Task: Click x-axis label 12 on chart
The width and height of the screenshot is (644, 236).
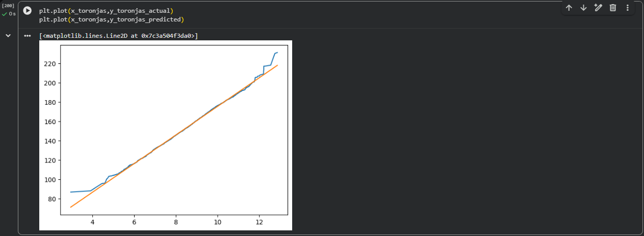Action: click(259, 222)
